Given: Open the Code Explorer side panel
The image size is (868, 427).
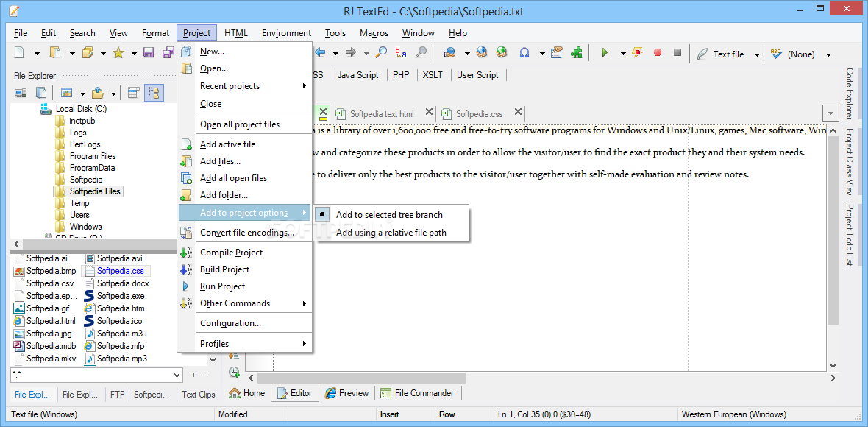Looking at the screenshot, I should coord(849,93).
